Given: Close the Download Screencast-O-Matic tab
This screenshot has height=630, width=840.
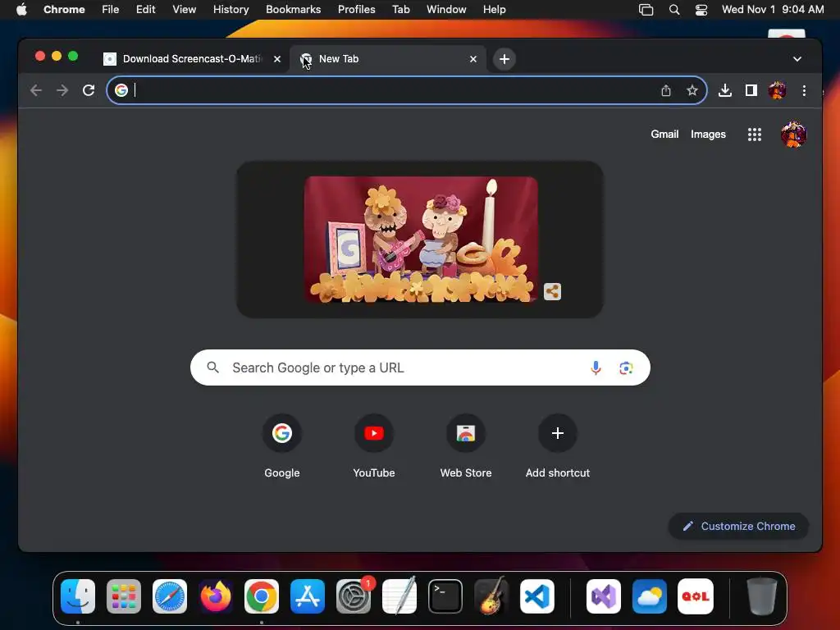Looking at the screenshot, I should (x=277, y=59).
